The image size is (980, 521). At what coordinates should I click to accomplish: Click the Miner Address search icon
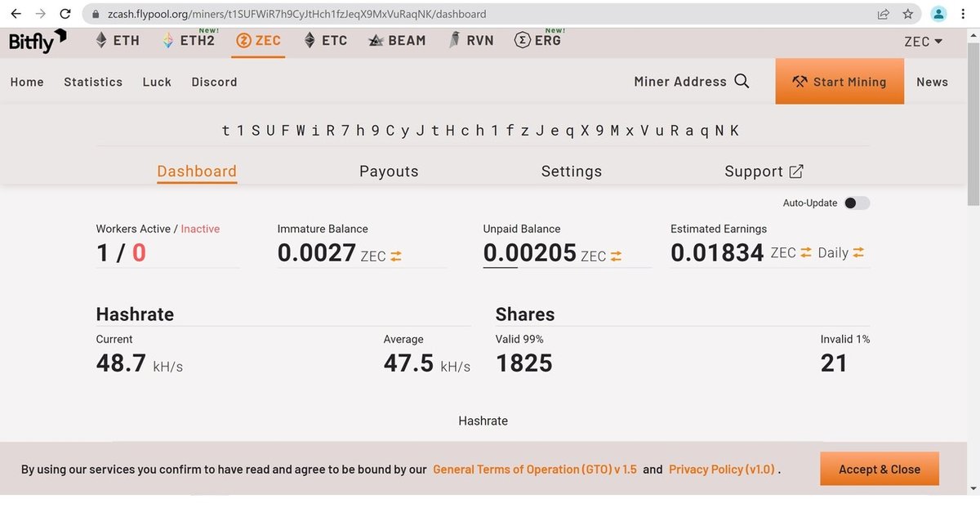(742, 81)
